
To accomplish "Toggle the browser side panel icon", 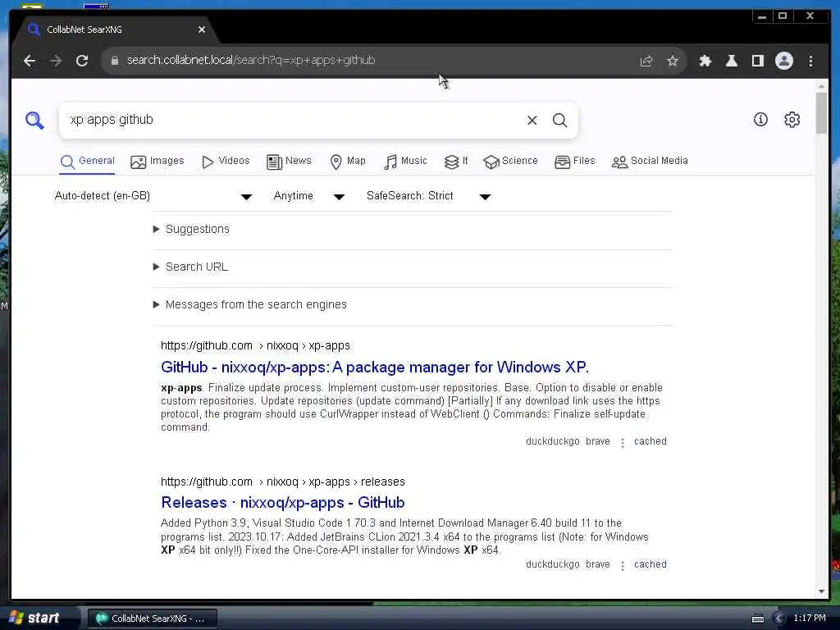I will 757,61.
